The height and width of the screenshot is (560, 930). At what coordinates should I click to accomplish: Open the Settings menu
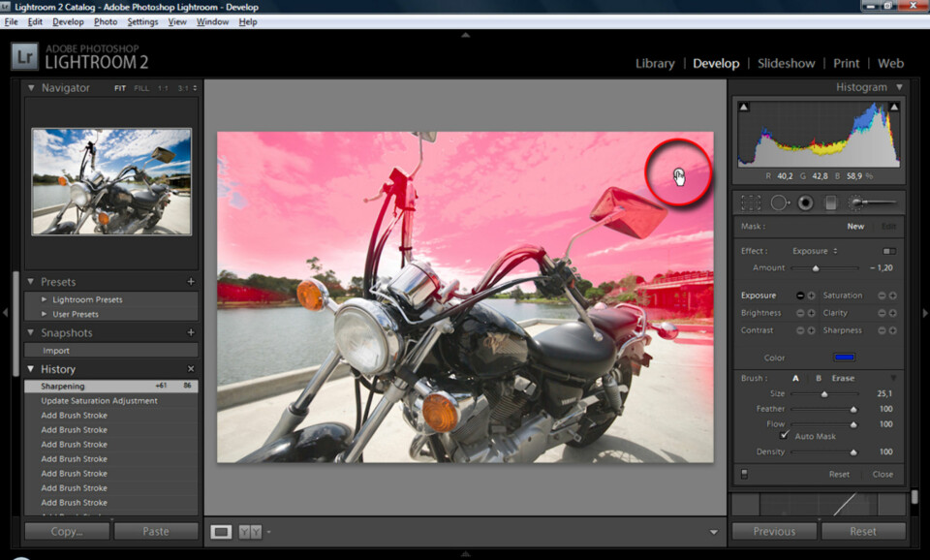coord(142,22)
